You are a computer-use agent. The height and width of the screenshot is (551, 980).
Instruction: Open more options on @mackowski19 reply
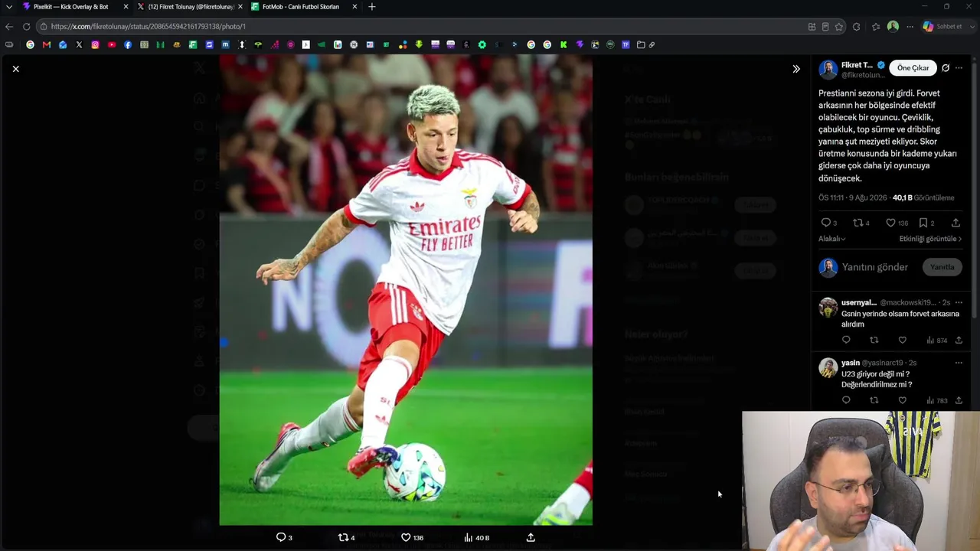959,302
